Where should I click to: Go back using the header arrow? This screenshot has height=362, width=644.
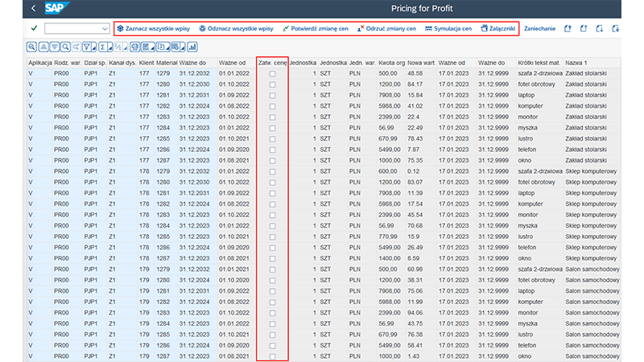tap(33, 8)
